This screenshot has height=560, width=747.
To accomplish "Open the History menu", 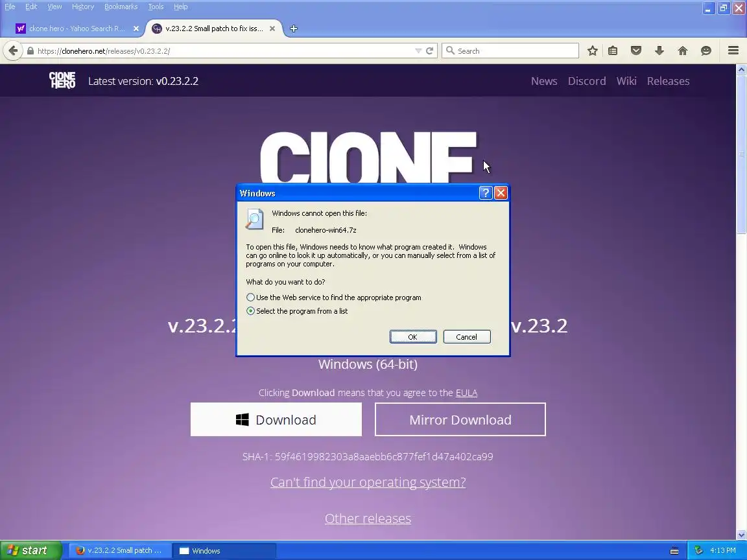I will (x=83, y=6).
